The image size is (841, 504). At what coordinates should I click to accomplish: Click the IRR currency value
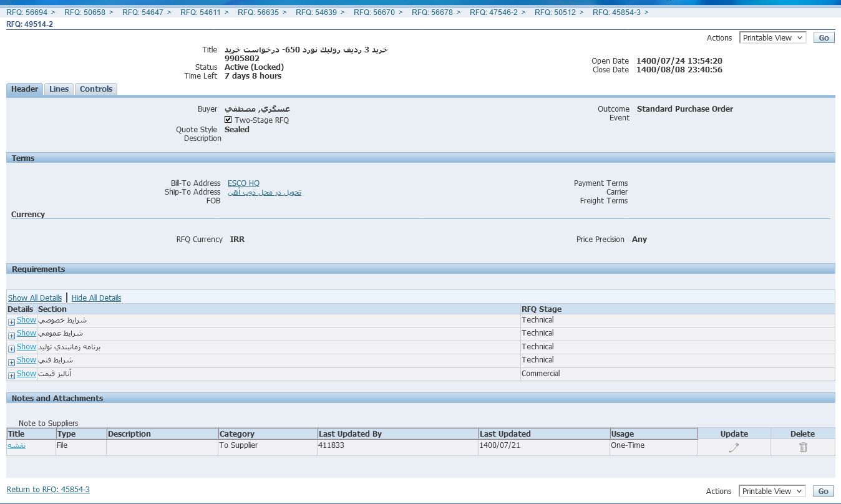click(x=237, y=240)
